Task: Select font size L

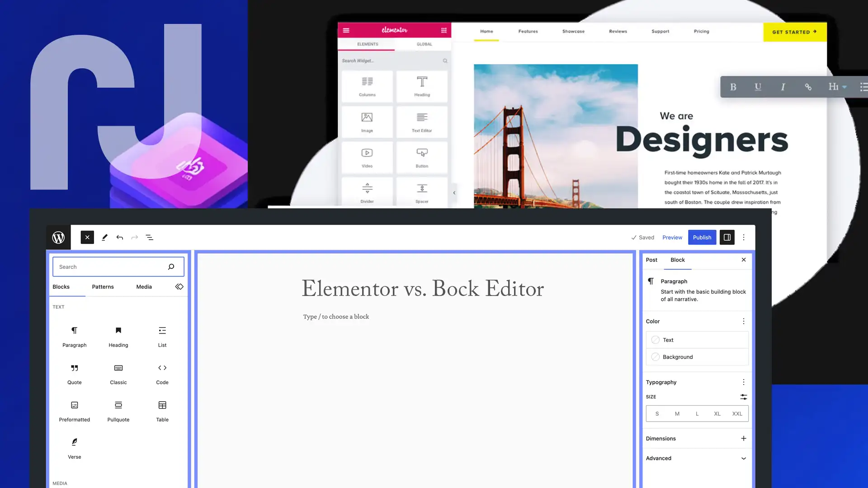Action: coord(697,413)
